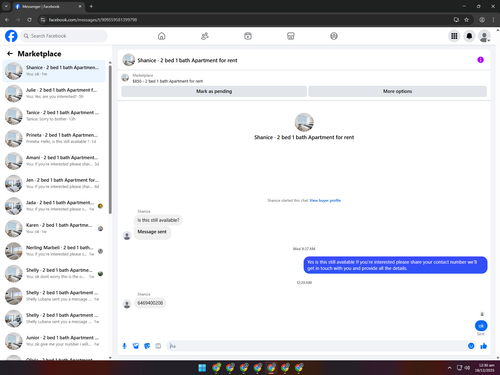Image resolution: width=500 pixels, height=375 pixels.
Task: Bookmark page with the star icon
Action: pos(466,20)
